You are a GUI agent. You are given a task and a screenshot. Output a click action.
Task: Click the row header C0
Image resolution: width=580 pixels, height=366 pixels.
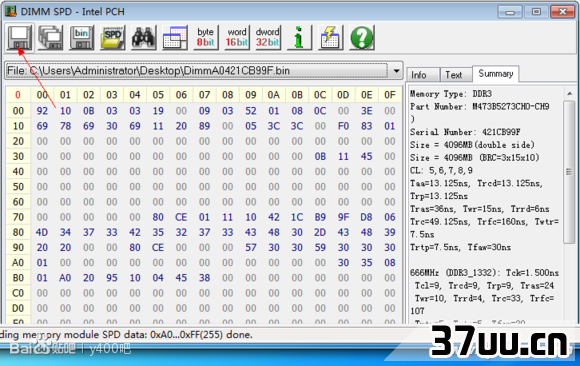(18, 293)
